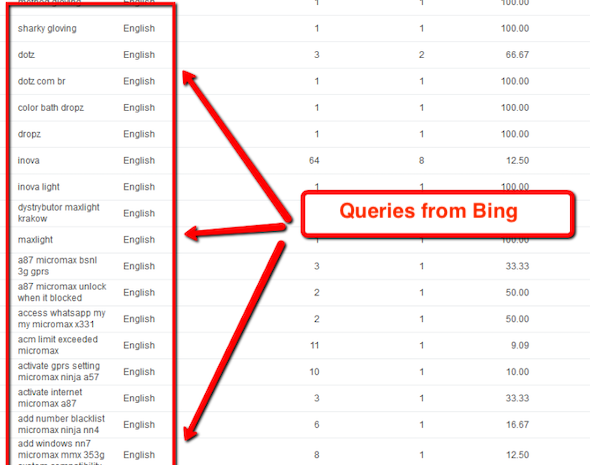This screenshot has height=465, width=590.
Task: Select 33.33 in a87 micromax bsnl row
Action: coord(517,266)
